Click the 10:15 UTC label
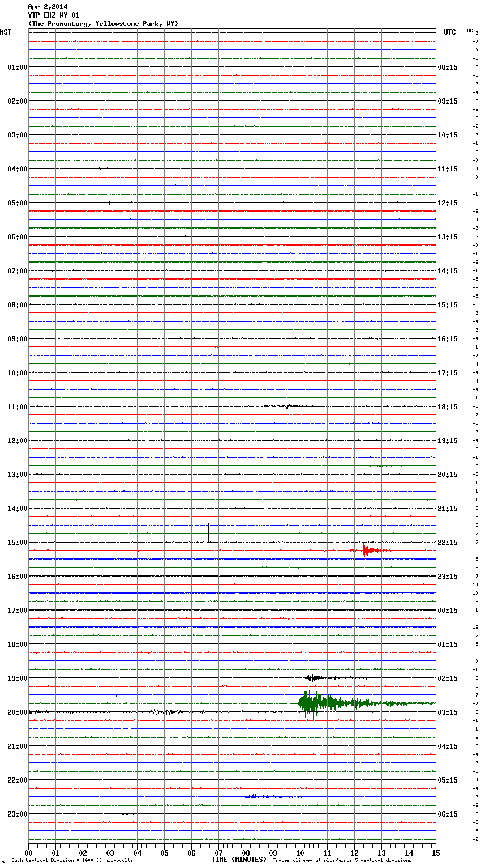The width and height of the screenshot is (481, 868). [x=448, y=135]
